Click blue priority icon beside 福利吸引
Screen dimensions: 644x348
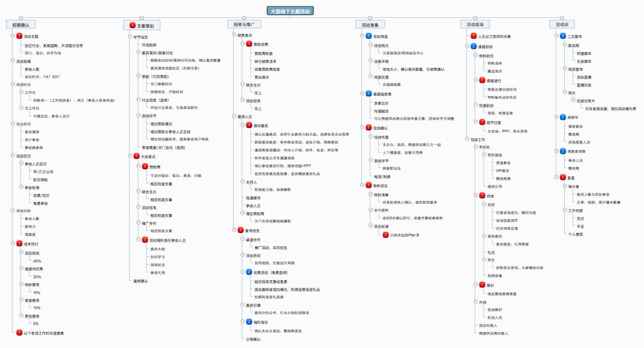pyautogui.click(x=249, y=322)
